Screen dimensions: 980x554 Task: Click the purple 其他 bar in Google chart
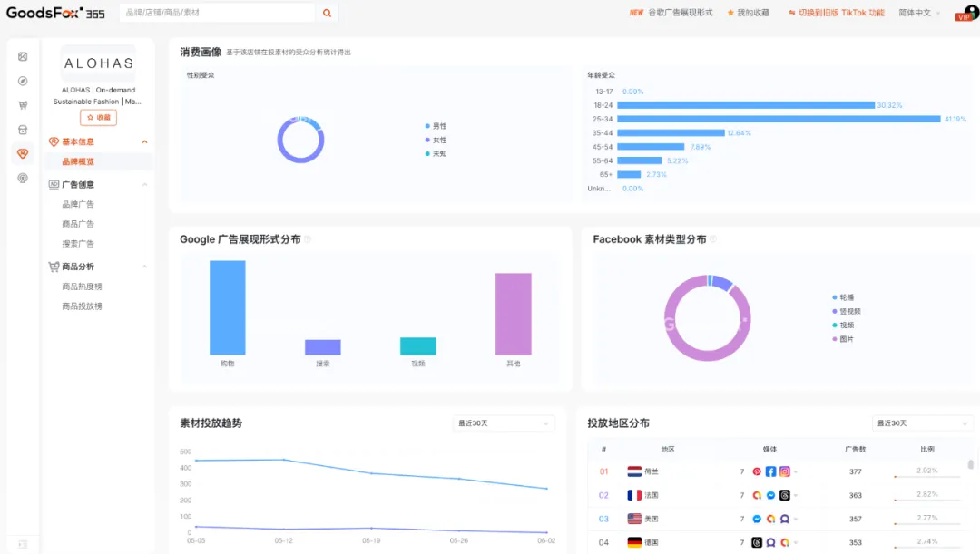[513, 314]
